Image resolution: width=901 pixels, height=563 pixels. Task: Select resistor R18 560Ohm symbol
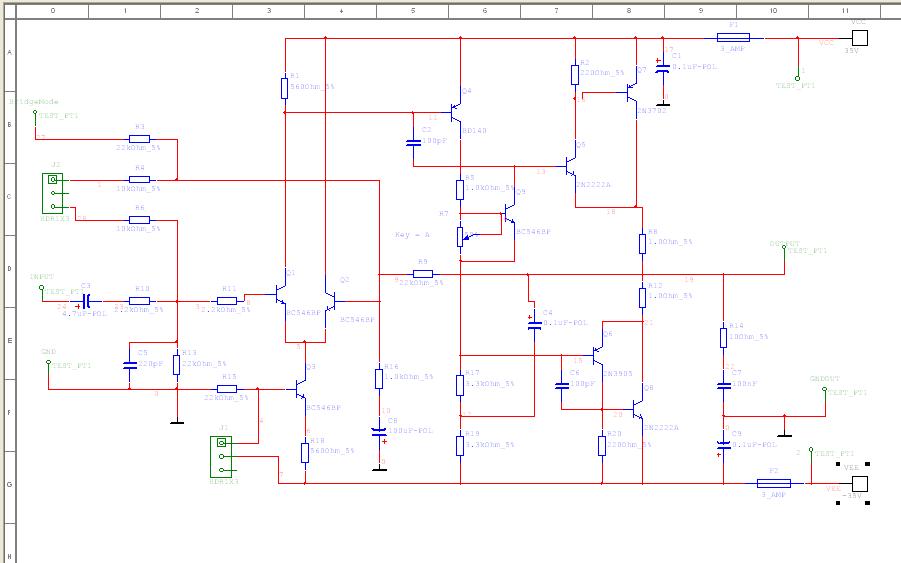point(305,453)
